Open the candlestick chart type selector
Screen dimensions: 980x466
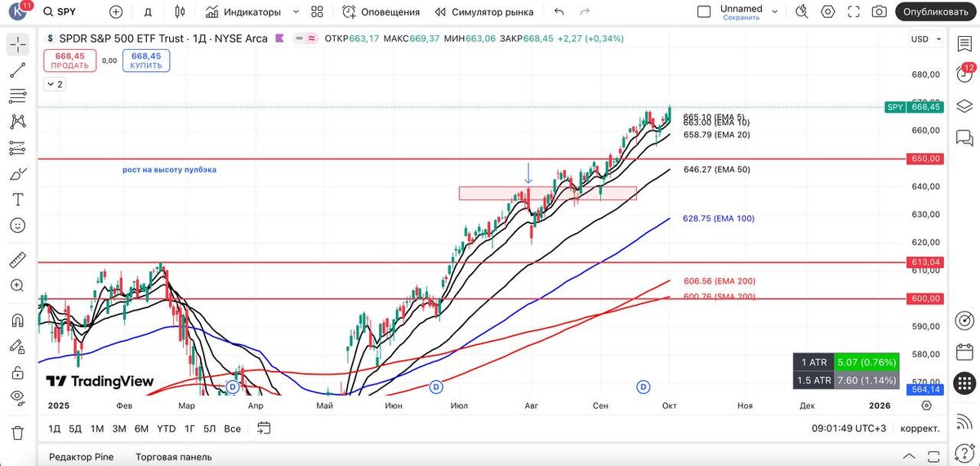point(180,11)
